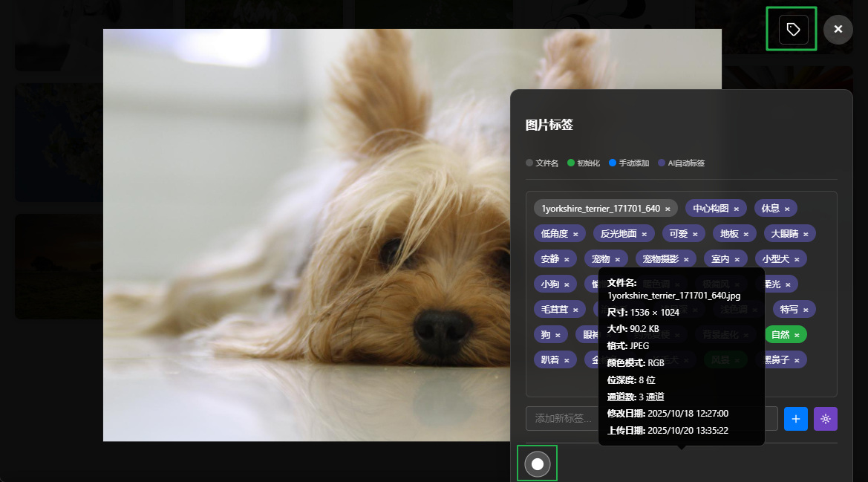The image size is (868, 482).
Task: Select the 宠物摄影 tag chip
Action: (x=660, y=259)
